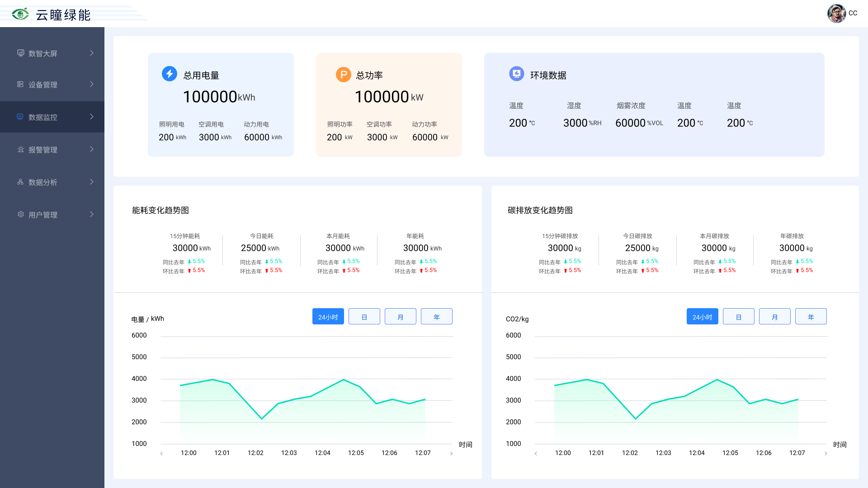Expand the 用户管理 chevron arrow
This screenshot has width=868, height=488.
(x=92, y=214)
